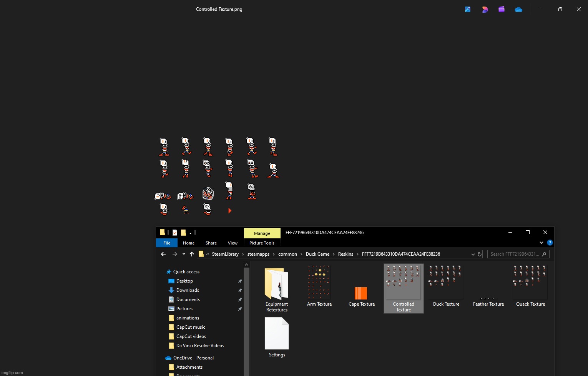The image size is (588, 376).
Task: Open the File menu in Explorer
Action: pyautogui.click(x=167, y=243)
